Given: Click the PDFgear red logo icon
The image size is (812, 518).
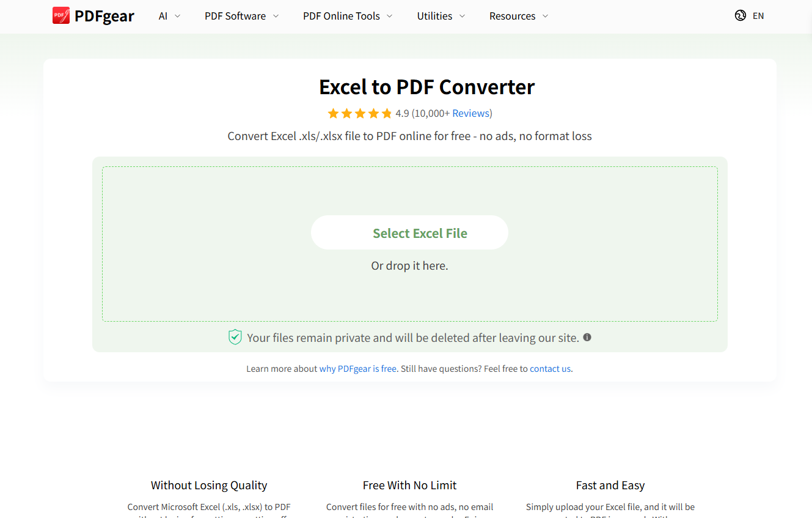Looking at the screenshot, I should [x=61, y=16].
